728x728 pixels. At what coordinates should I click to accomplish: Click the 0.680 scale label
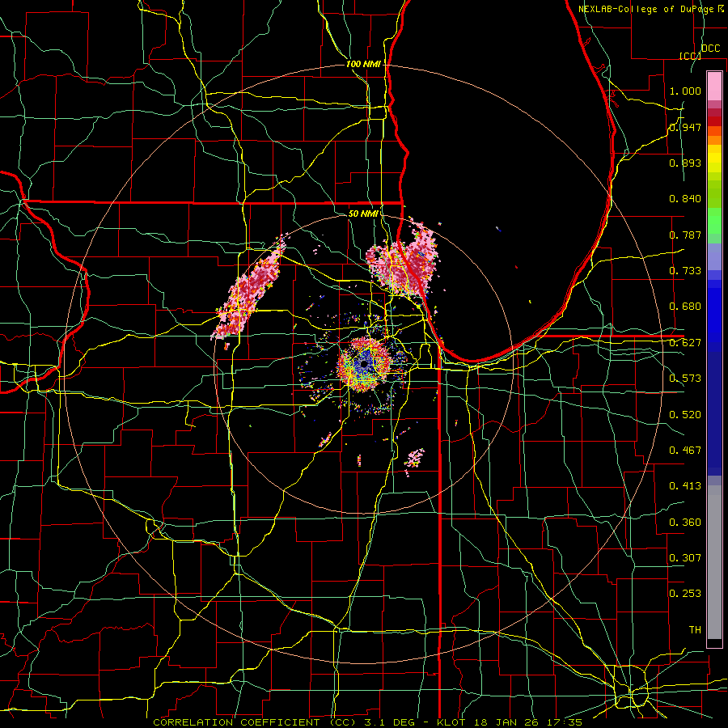pos(685,307)
